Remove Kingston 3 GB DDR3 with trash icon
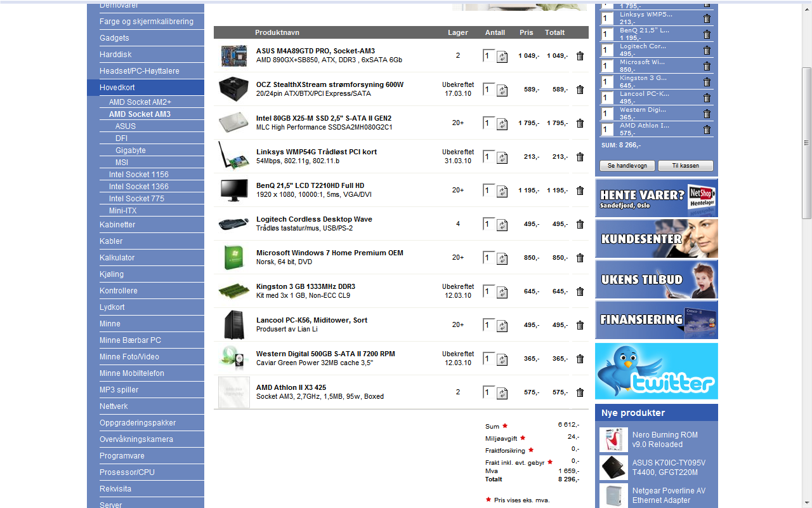Viewport: 812px width, 508px height. click(x=580, y=291)
